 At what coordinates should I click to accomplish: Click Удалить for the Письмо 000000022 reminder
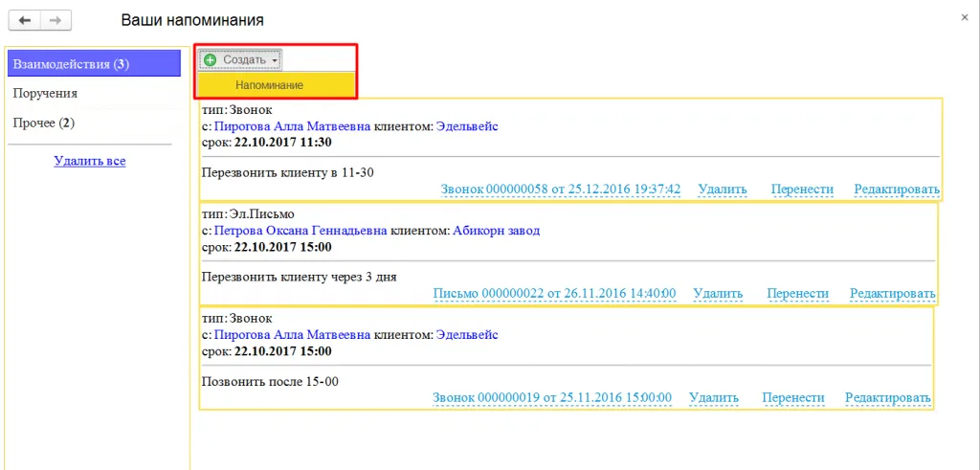pyautogui.click(x=718, y=293)
